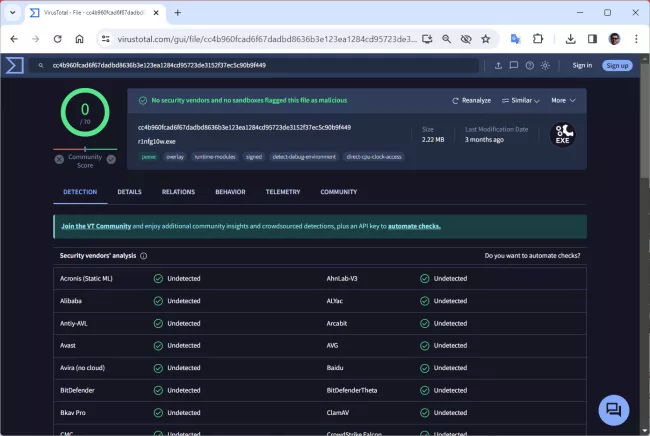650x436 pixels.
Task: Click file name r1nfg10w.exe
Action: 157,141
